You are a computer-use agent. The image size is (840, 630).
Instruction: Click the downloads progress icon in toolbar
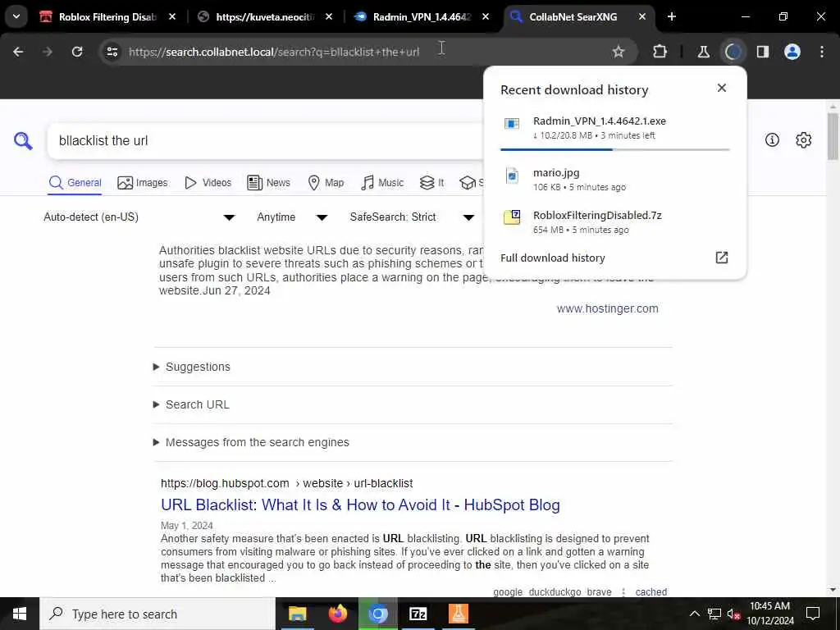pos(733,52)
